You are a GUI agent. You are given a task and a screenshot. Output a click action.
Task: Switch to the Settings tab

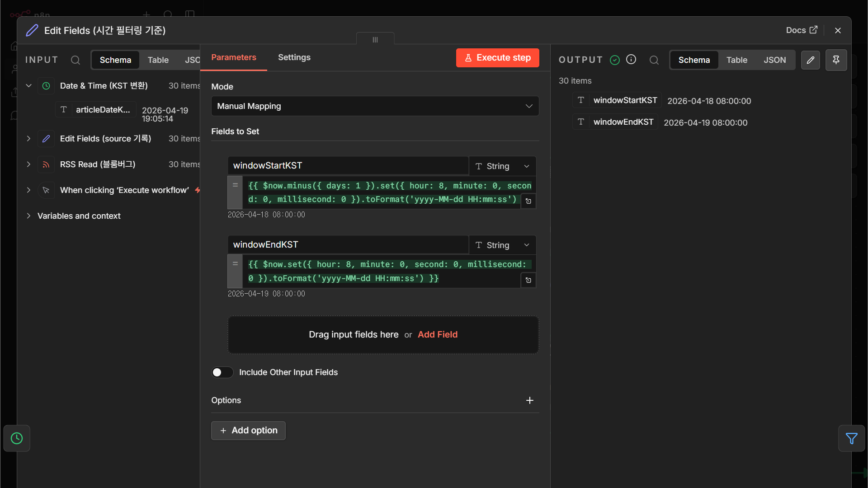(294, 57)
